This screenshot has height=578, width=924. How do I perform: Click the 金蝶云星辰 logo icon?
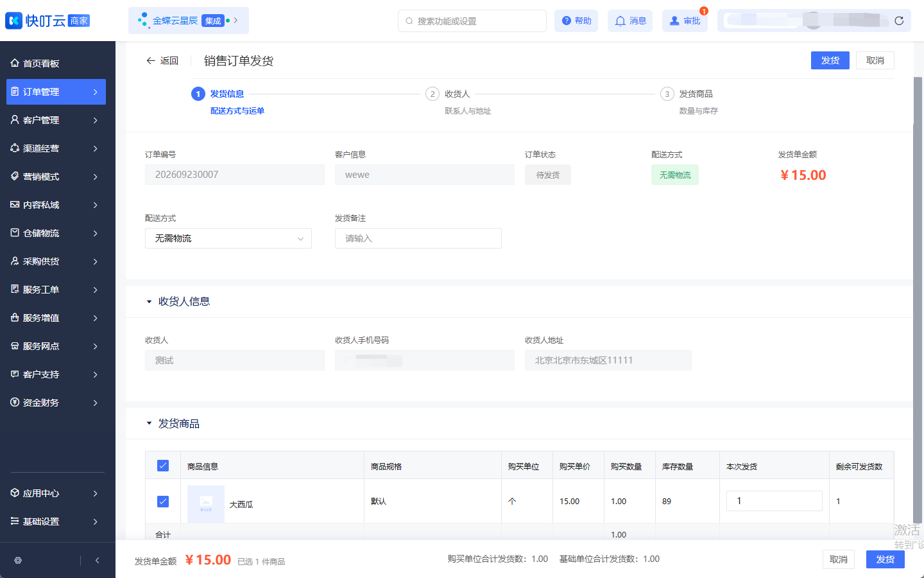click(143, 21)
